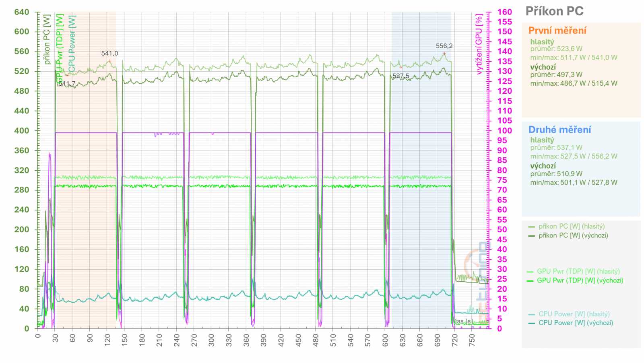
Task: Expand the Druhé měření summary panel
Action: pos(559,130)
